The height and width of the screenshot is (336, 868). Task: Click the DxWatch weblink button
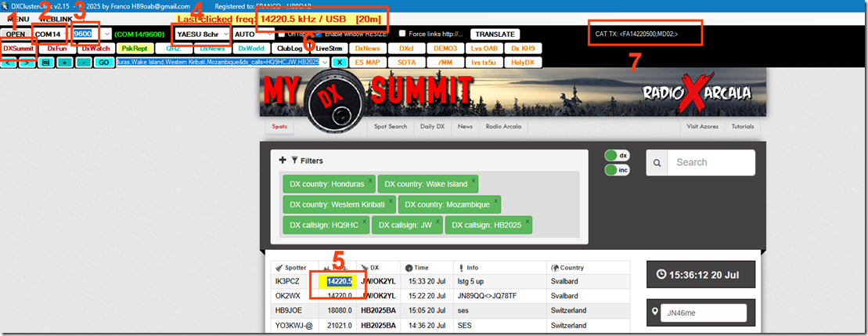coord(95,48)
